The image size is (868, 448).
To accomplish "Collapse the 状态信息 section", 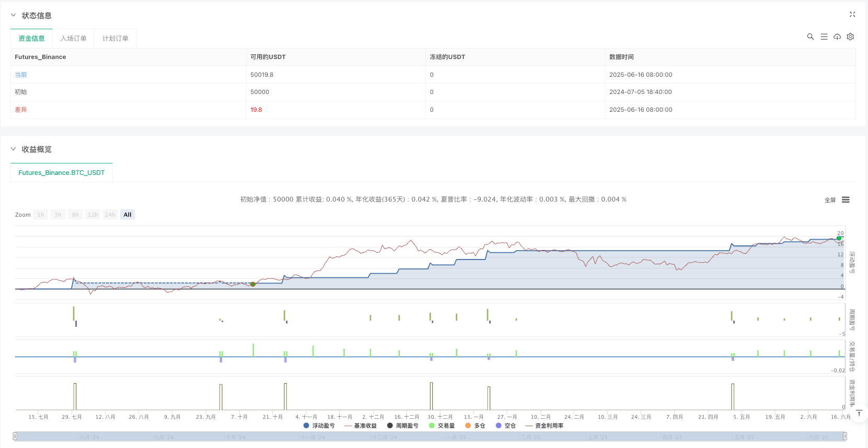I will tap(14, 15).
